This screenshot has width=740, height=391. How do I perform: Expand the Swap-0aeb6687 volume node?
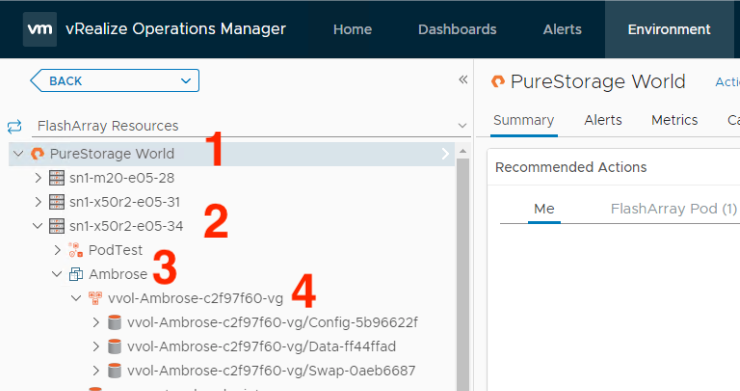(96, 371)
